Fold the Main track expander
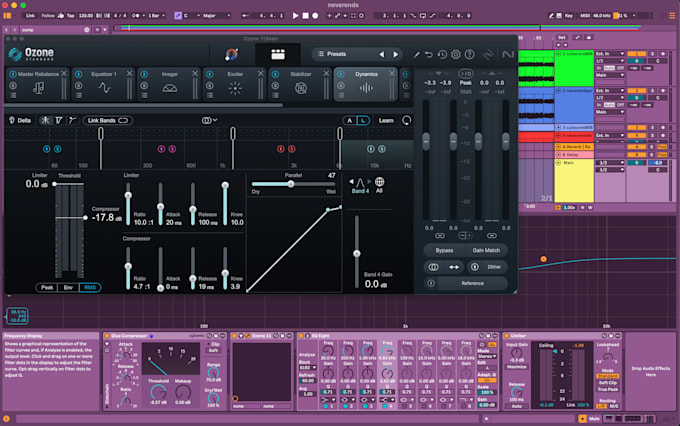Screen dimensions: 680x426 pos(558,163)
